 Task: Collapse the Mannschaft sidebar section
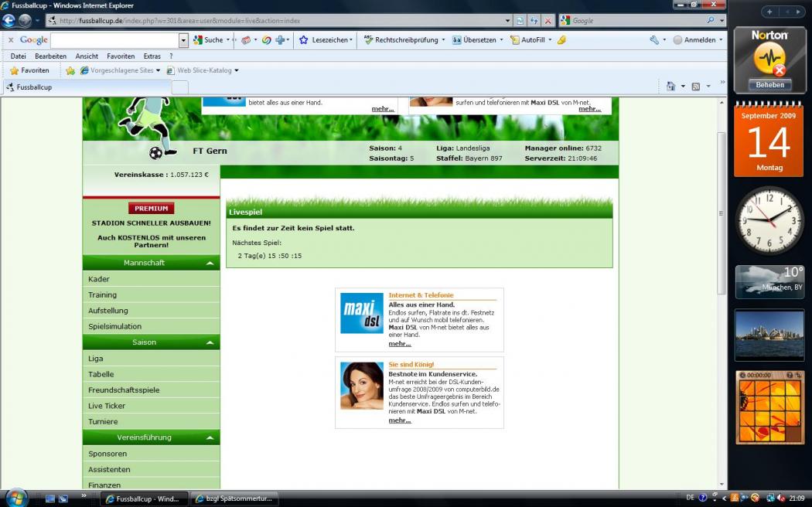point(210,264)
